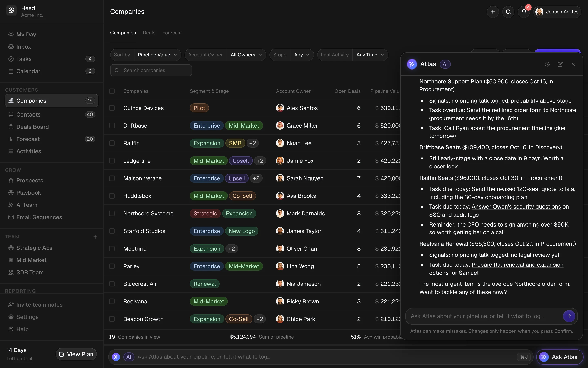This screenshot has width=588, height=368.
Task: Expand +2 tags on Meetgrid row
Action: pos(232,248)
